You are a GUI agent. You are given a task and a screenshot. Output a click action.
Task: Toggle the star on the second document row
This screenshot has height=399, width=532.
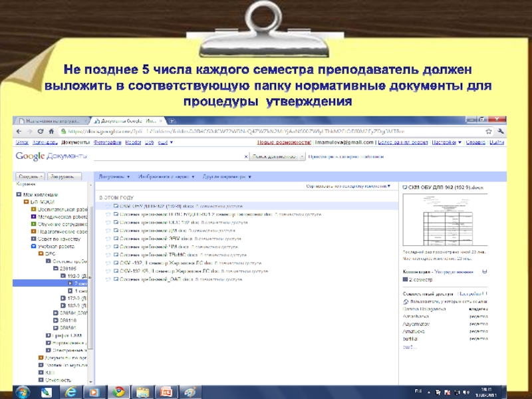point(108,215)
